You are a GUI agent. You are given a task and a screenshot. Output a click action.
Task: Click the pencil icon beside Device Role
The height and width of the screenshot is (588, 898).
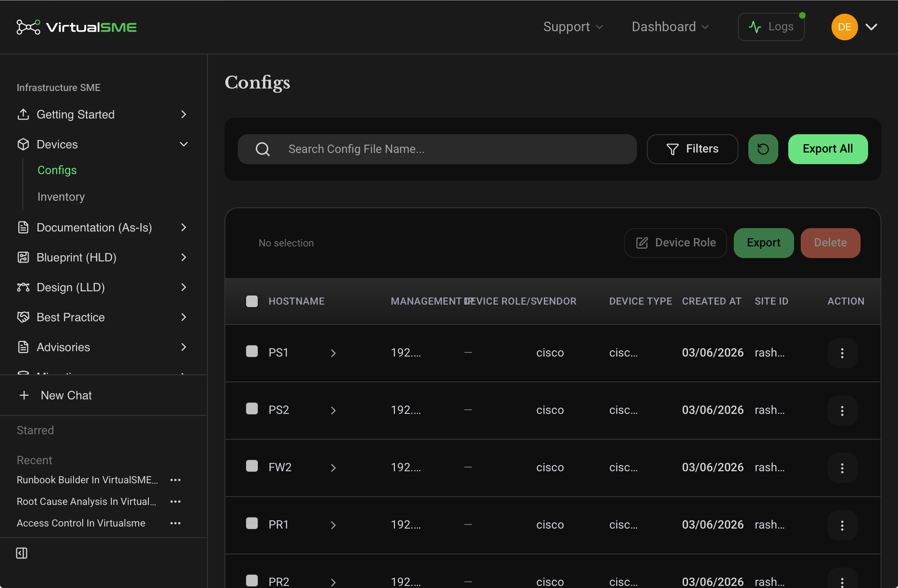pyautogui.click(x=642, y=243)
